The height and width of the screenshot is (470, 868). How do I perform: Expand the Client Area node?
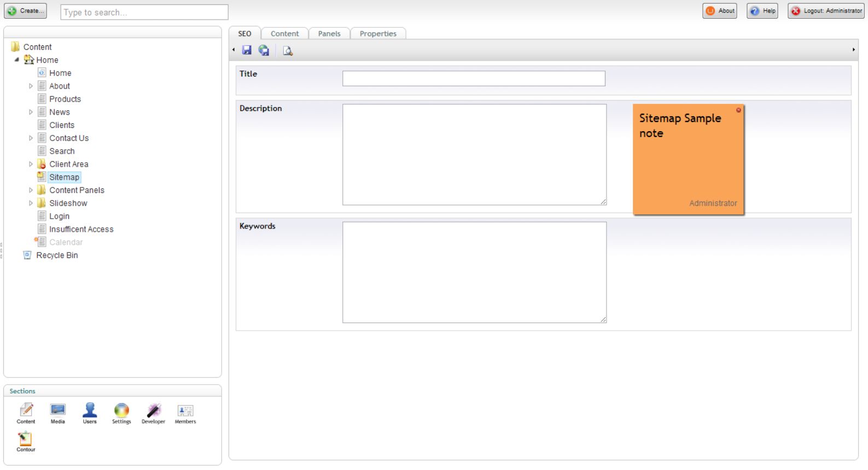point(31,164)
